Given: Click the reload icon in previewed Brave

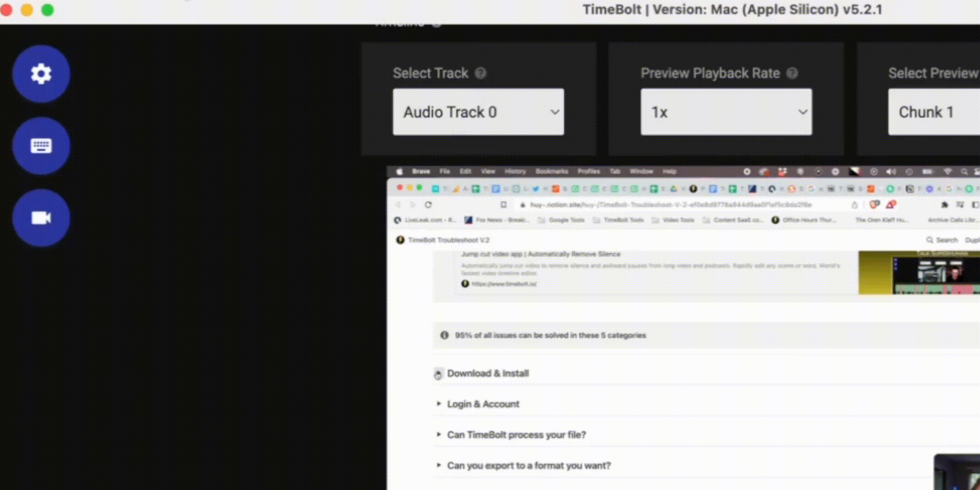Looking at the screenshot, I should [x=428, y=205].
